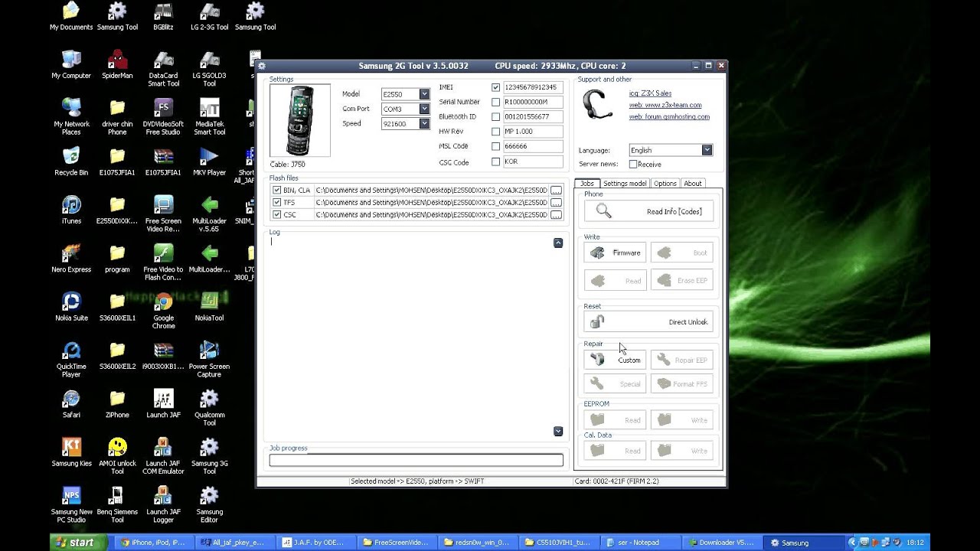Screen dimensions: 980x551
Task: Click the Custom repair button
Action: [x=616, y=360]
